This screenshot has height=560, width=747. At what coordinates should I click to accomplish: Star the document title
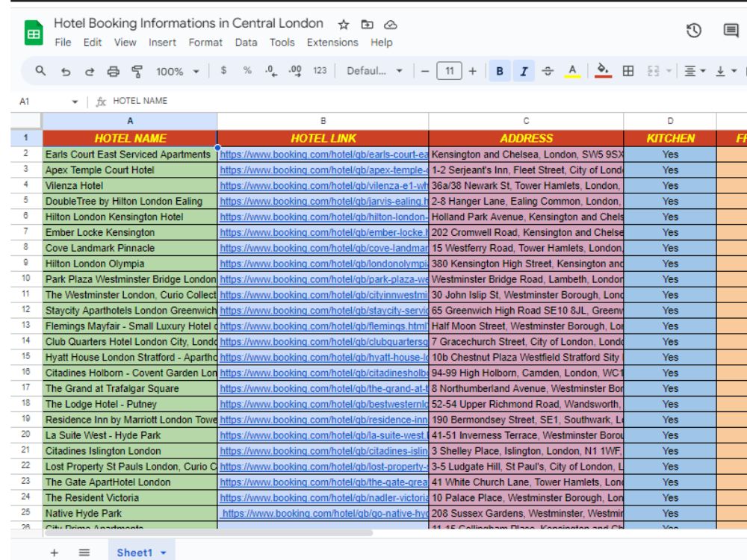pos(344,25)
